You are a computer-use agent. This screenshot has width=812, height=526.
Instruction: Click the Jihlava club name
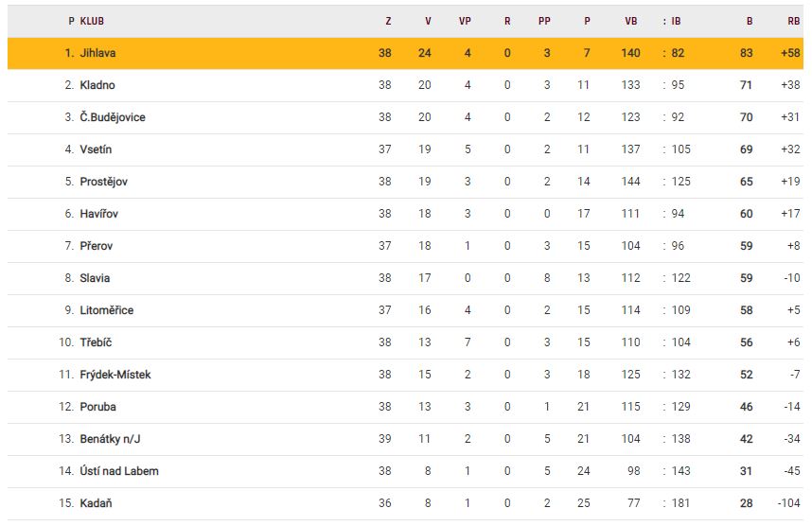(x=98, y=53)
